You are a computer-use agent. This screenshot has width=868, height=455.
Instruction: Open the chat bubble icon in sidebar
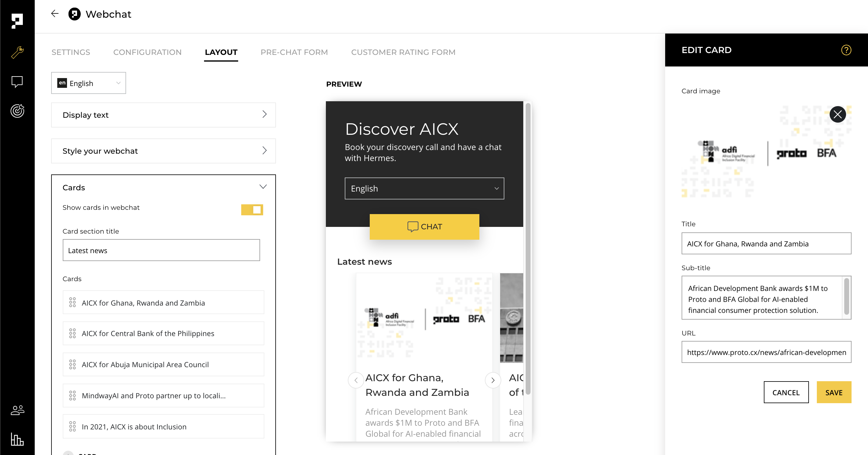(17, 82)
